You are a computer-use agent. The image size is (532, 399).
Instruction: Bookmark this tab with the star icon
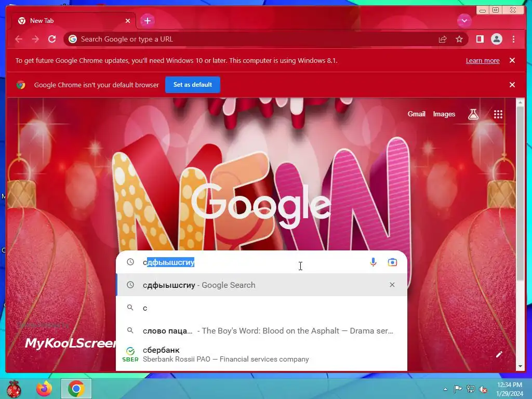pos(459,39)
